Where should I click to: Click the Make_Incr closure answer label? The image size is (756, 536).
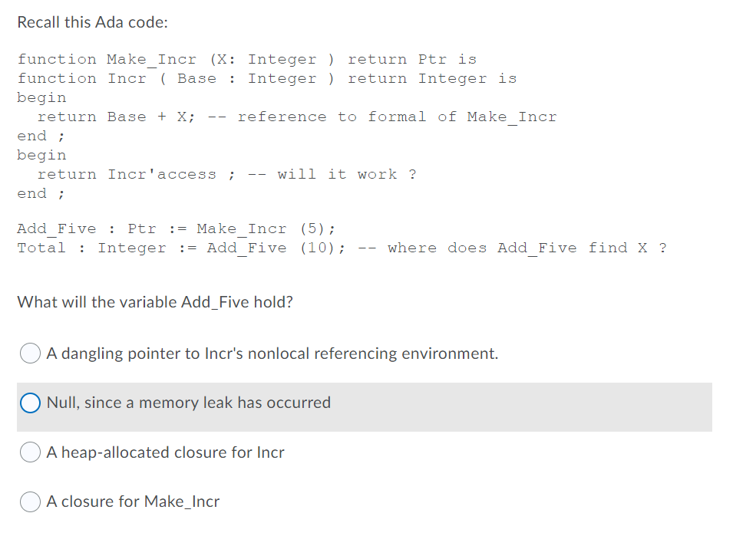133,501
